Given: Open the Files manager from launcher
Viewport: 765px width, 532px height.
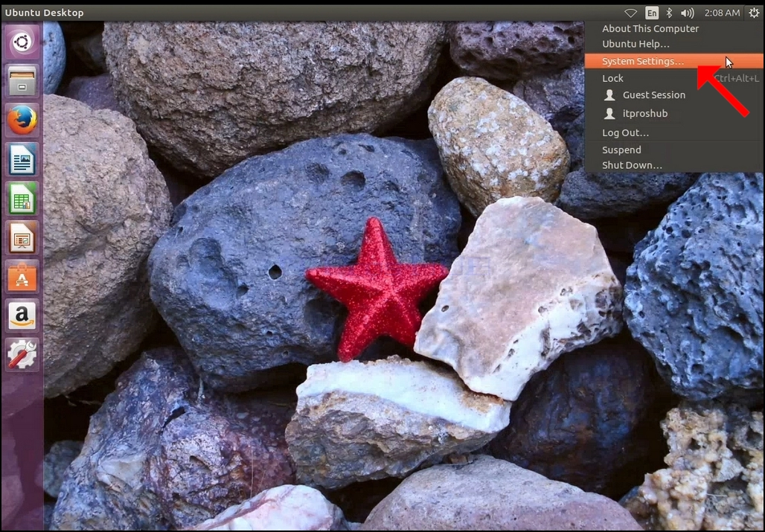Looking at the screenshot, I should pos(22,81).
